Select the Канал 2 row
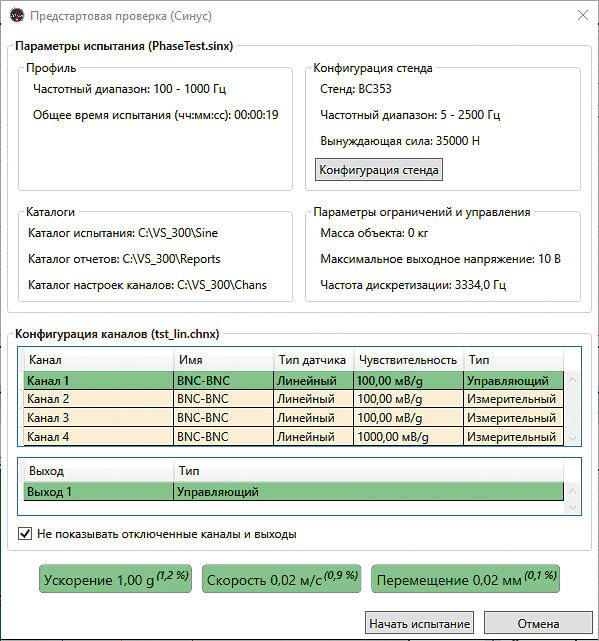The image size is (599, 641). coord(294,399)
